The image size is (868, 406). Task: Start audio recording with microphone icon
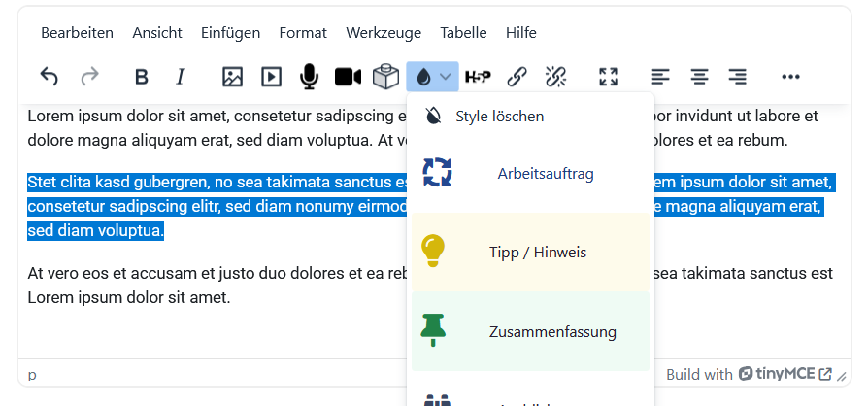pyautogui.click(x=309, y=76)
